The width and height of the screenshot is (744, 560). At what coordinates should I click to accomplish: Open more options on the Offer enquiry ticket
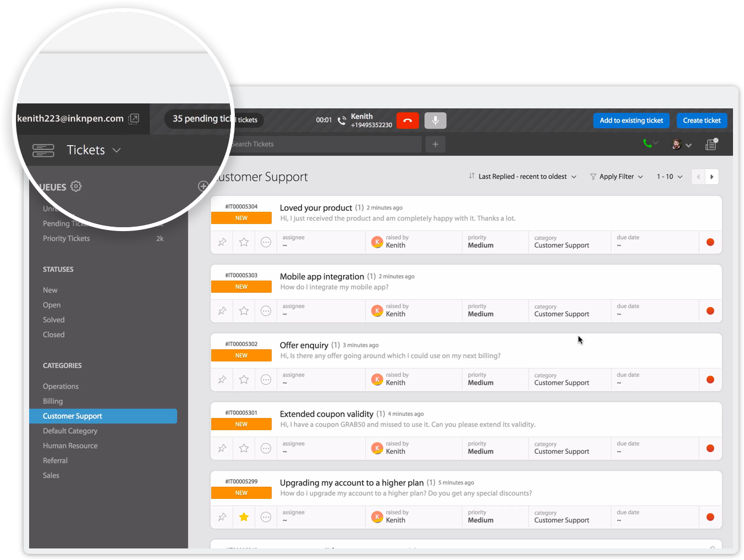(266, 380)
